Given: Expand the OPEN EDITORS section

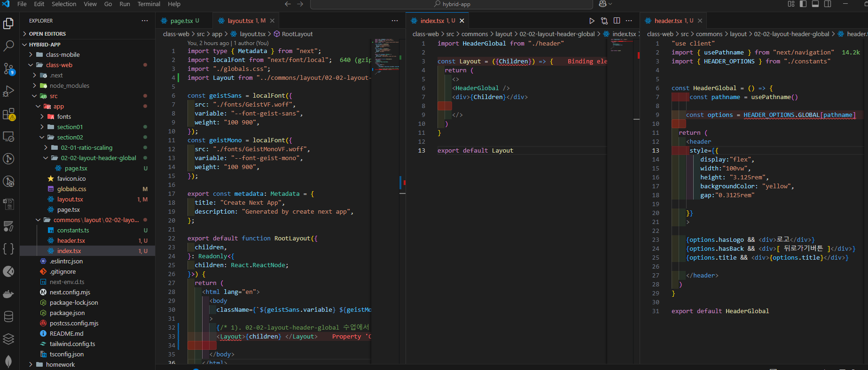Looking at the screenshot, I should point(87,34).
